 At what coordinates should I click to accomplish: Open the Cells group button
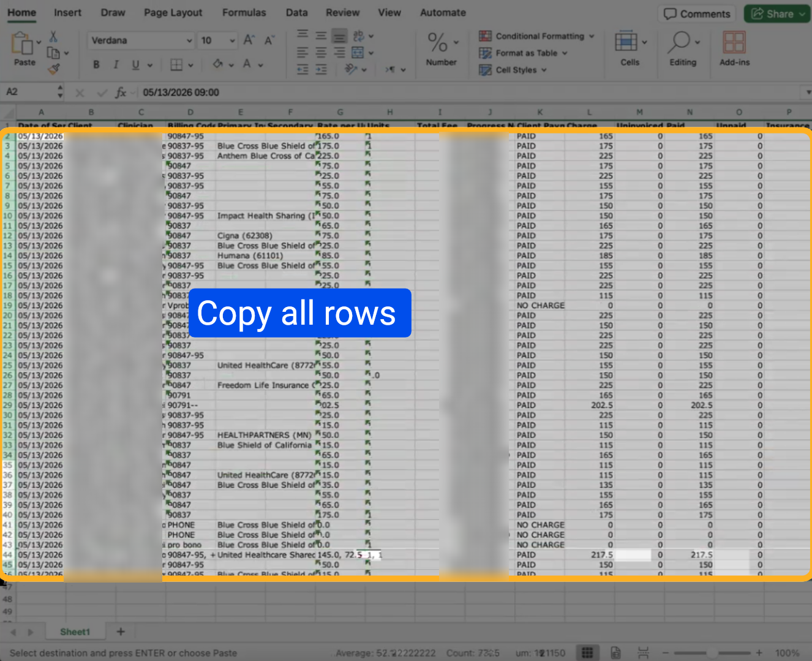coord(630,48)
